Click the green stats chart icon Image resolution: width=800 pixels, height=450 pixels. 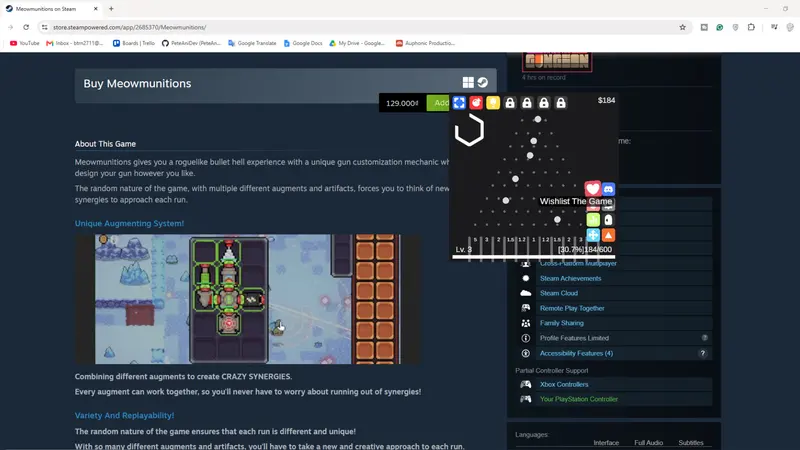[x=593, y=220]
